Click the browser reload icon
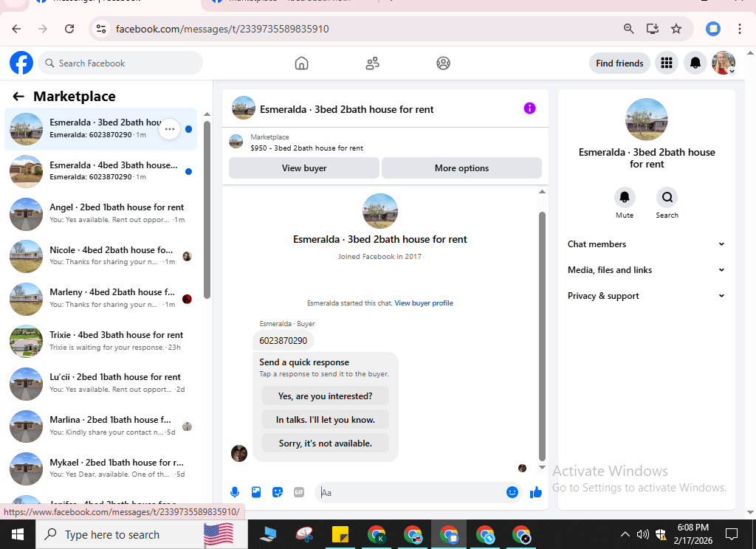 pos(69,29)
